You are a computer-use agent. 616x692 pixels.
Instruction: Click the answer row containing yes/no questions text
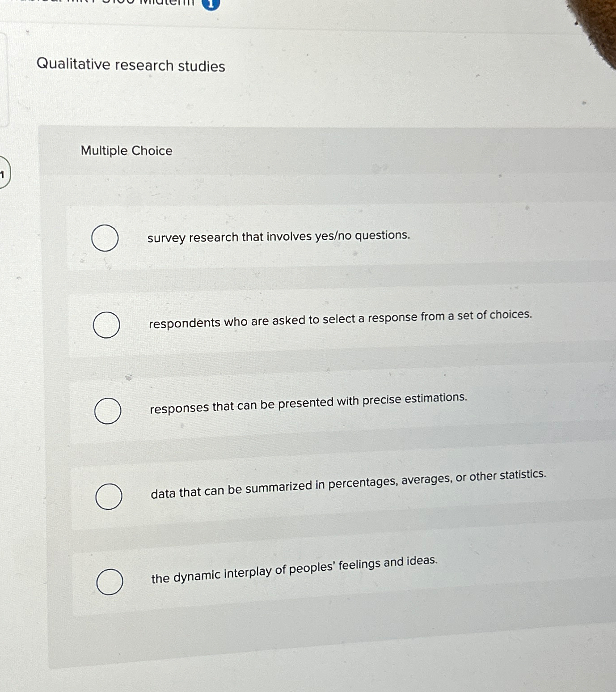pyautogui.click(x=278, y=236)
